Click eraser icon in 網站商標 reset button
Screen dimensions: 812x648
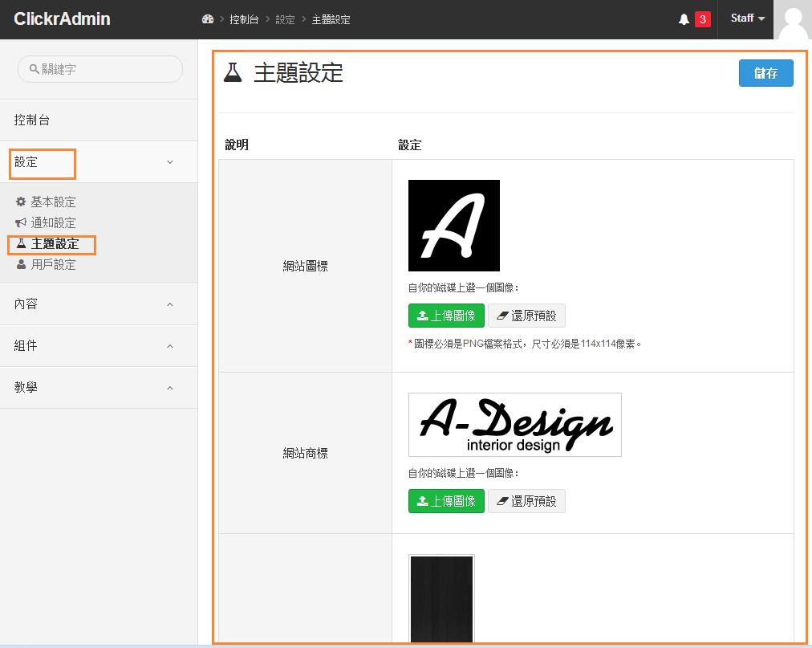(501, 501)
